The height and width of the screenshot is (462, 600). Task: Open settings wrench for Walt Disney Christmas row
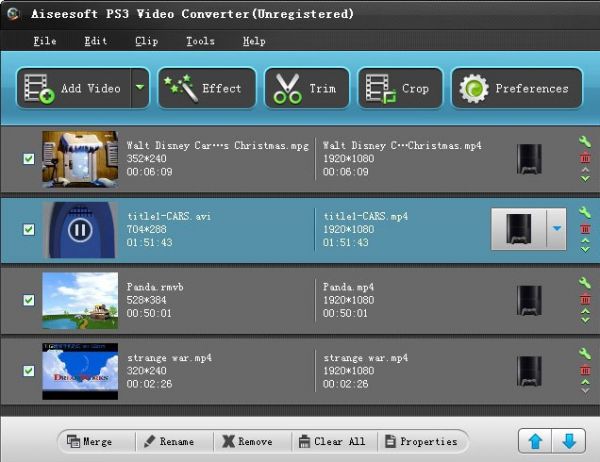(585, 142)
